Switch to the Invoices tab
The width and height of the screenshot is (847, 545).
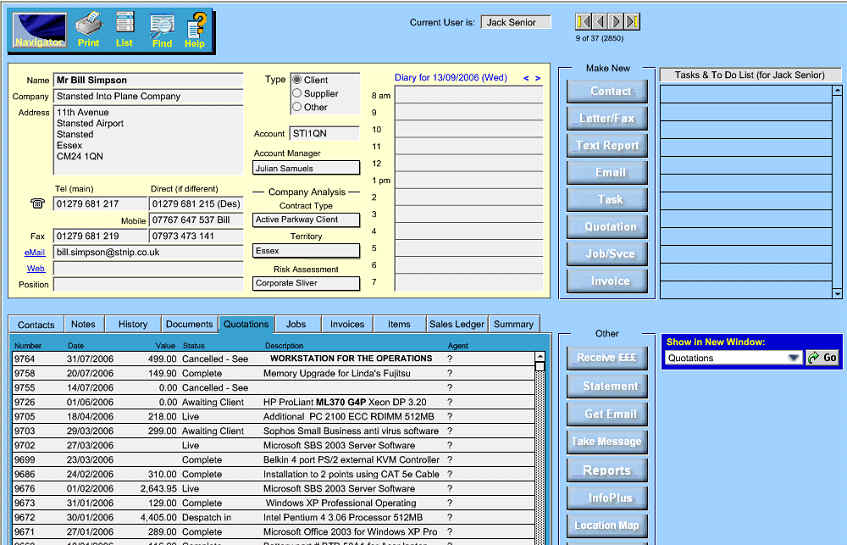[x=347, y=324]
